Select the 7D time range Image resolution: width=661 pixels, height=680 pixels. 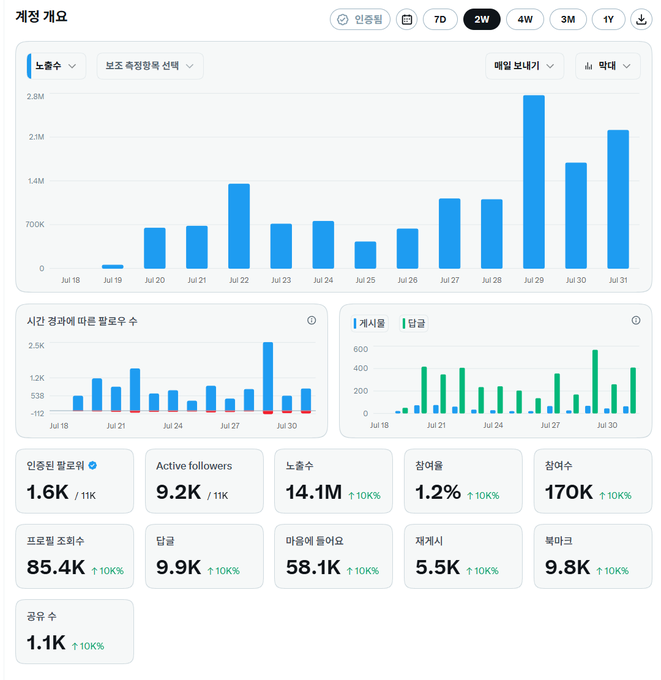pyautogui.click(x=440, y=20)
